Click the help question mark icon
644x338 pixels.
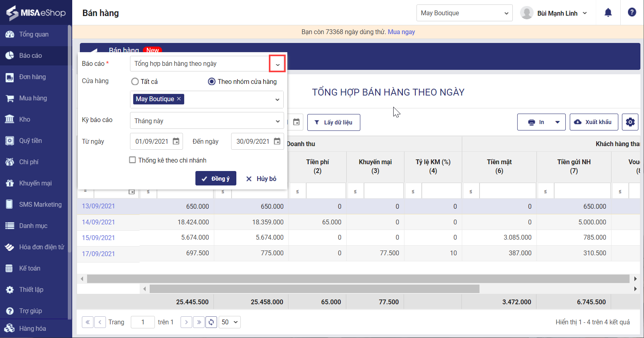pyautogui.click(x=632, y=12)
